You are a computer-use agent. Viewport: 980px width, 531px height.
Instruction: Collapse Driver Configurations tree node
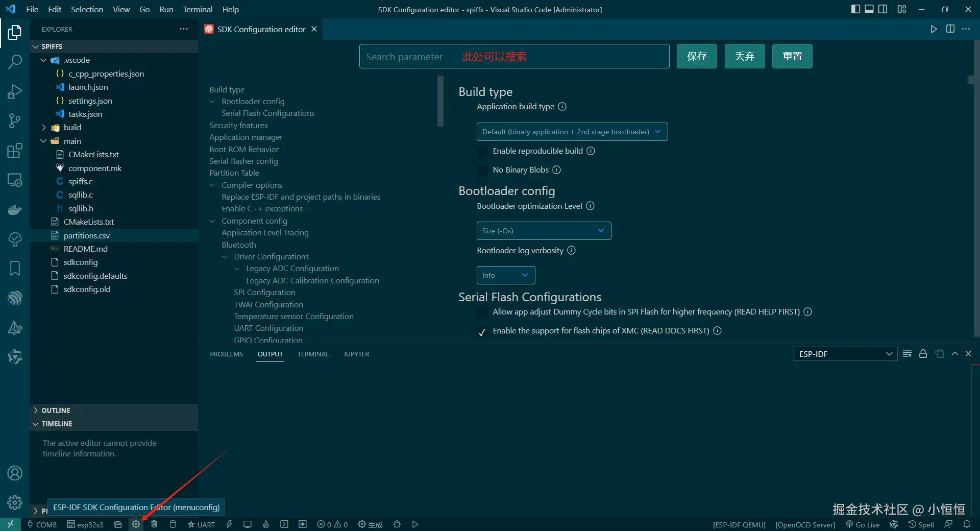[x=225, y=257]
